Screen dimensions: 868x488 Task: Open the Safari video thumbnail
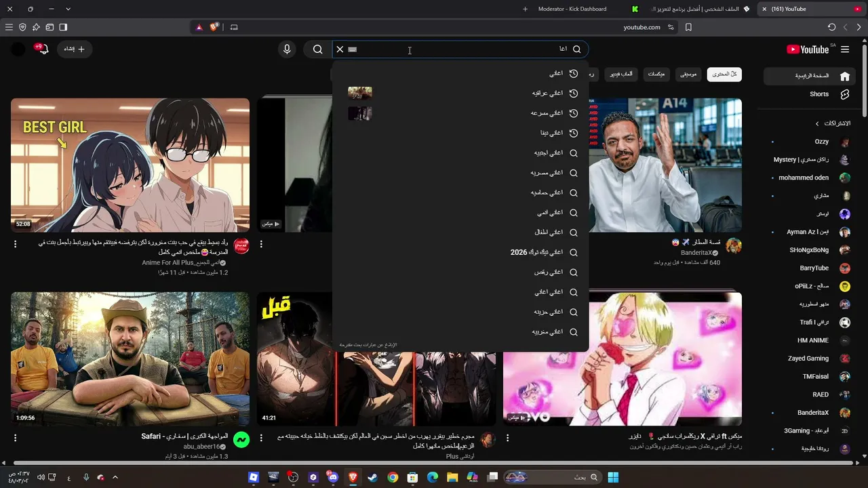point(130,359)
